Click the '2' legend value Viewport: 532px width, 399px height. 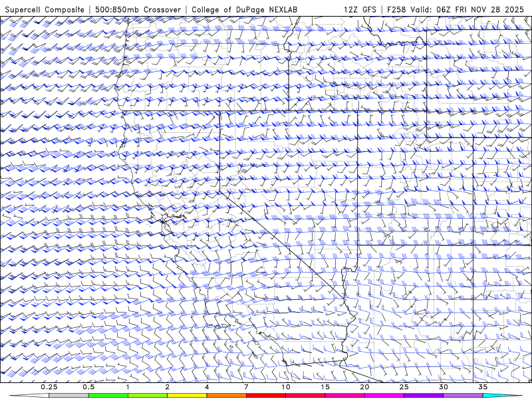click(168, 387)
